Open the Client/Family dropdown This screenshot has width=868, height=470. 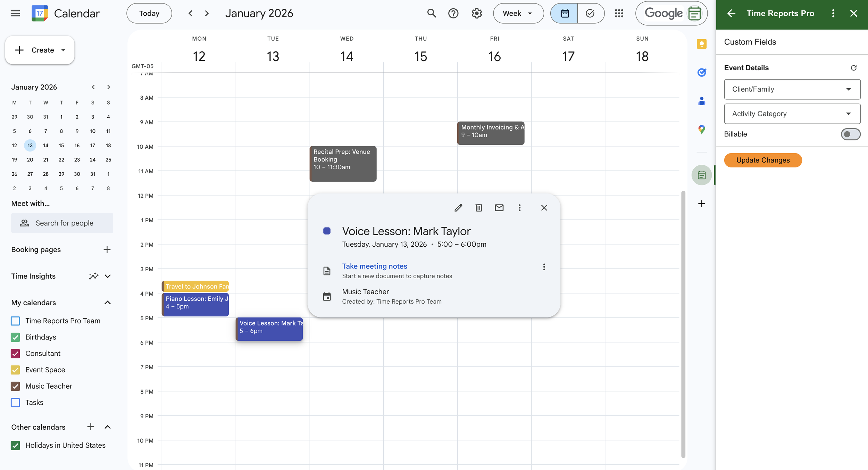[x=792, y=89]
